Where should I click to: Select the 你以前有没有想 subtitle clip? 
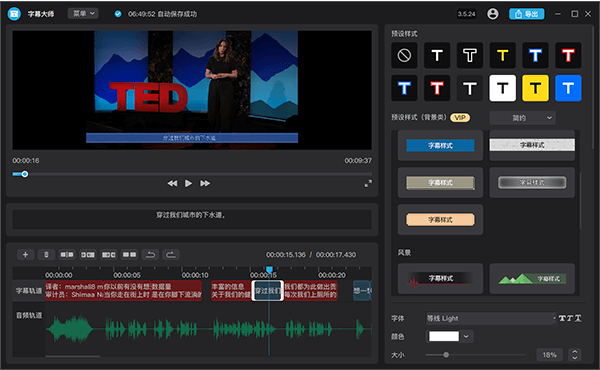[x=127, y=290]
